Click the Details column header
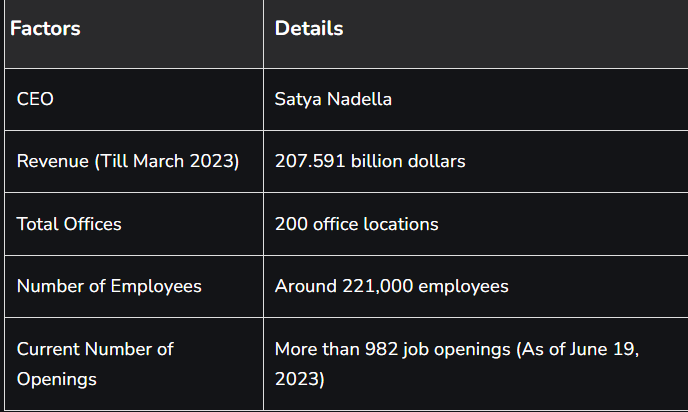The width and height of the screenshot is (688, 412). tap(309, 29)
